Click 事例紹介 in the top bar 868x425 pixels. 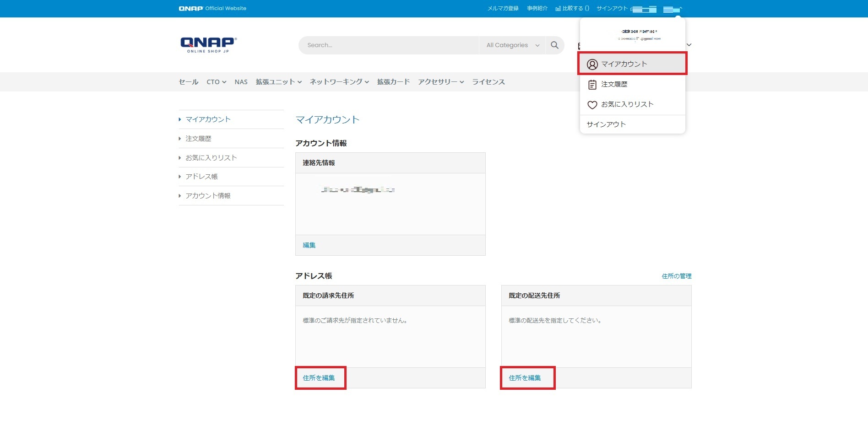(x=537, y=8)
